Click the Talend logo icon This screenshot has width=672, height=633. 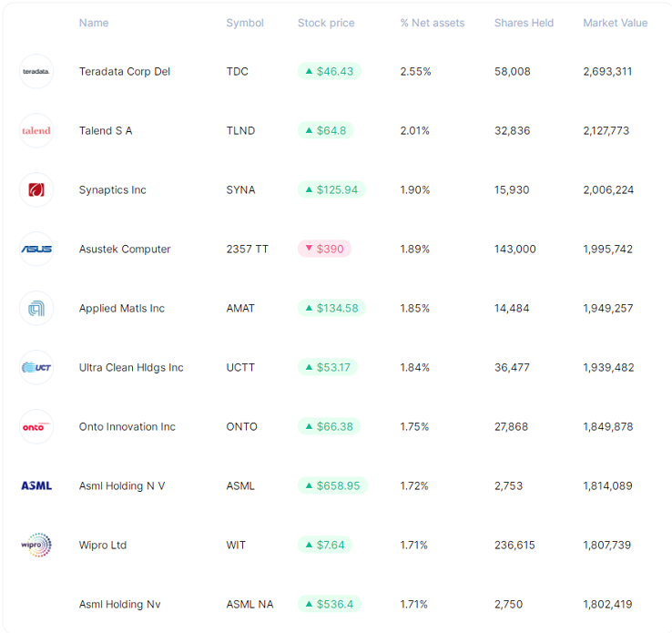(36, 131)
